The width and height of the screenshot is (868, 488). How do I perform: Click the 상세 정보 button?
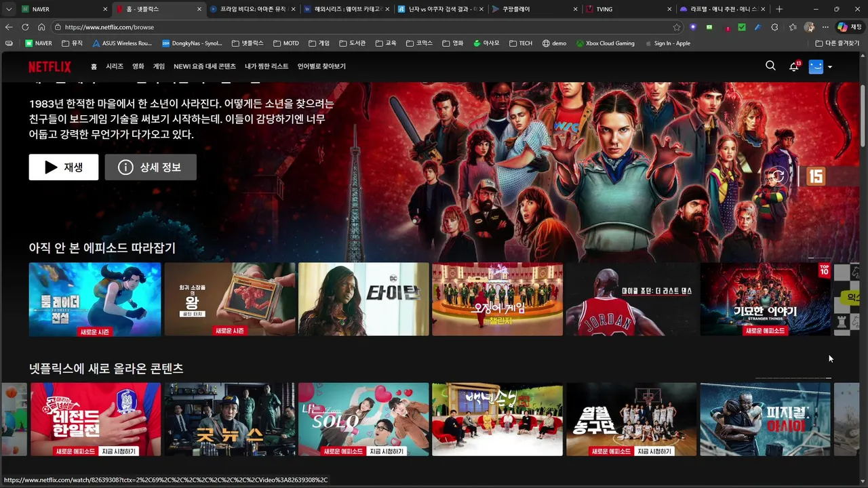click(151, 167)
